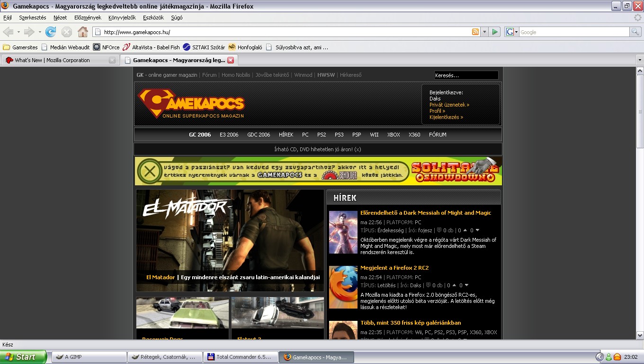Open the Windows Start menu
This screenshot has height=364, width=644.
(x=23, y=357)
